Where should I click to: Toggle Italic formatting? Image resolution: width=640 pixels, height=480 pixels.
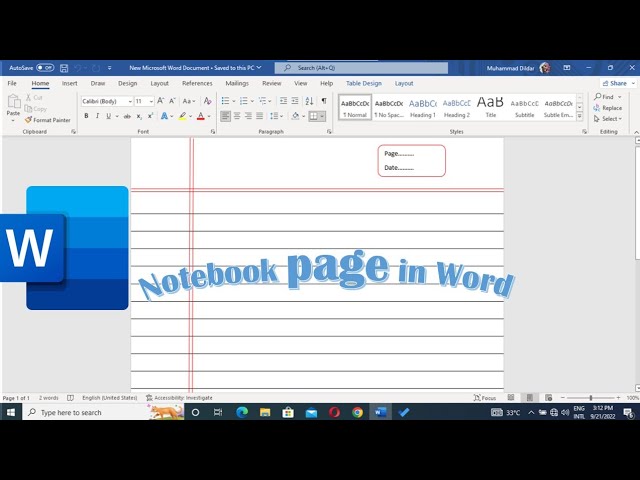pos(97,116)
